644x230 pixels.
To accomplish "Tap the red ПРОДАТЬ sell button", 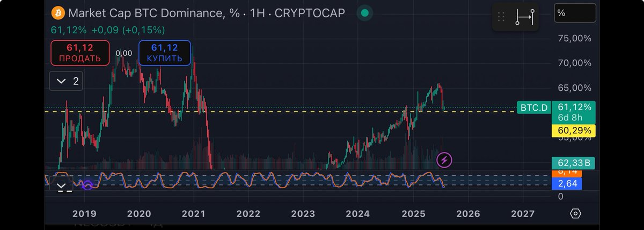I will coord(80,53).
